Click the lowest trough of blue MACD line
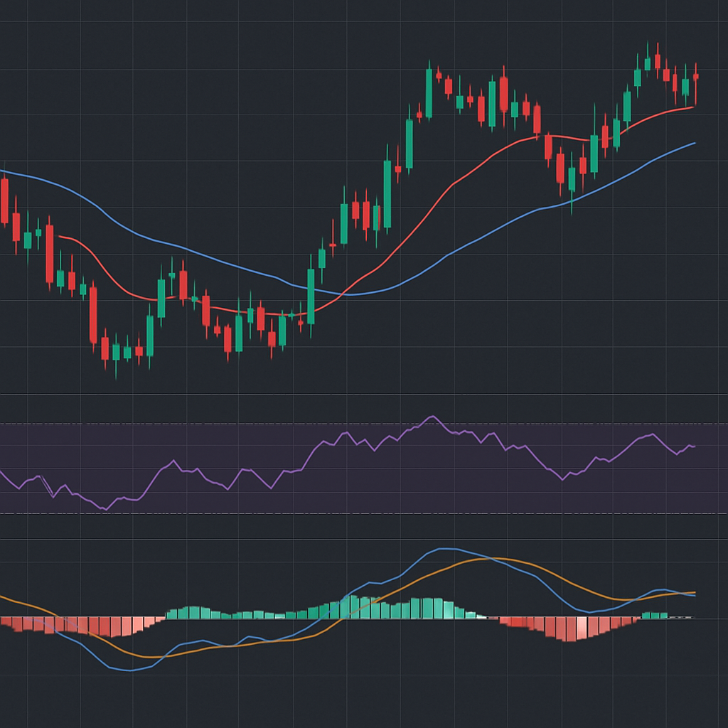Viewport: 728px width, 728px height. coord(127,670)
